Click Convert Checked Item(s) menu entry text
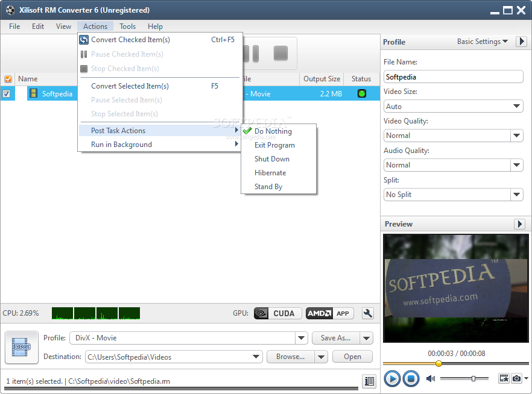 pos(130,40)
